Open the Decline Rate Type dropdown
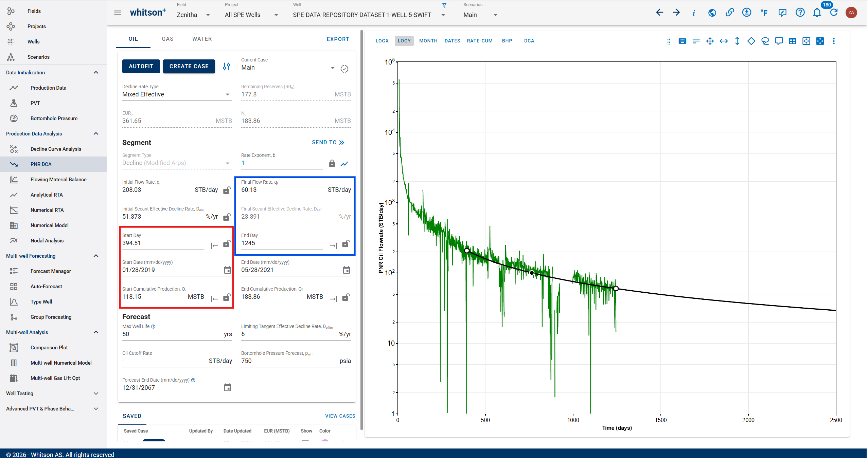 pos(177,94)
